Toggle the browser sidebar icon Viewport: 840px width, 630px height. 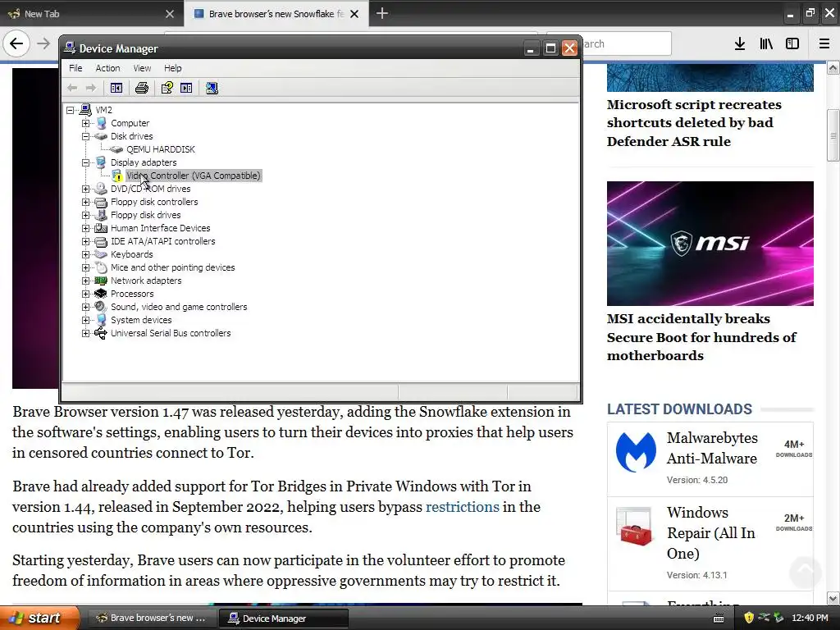pyautogui.click(x=792, y=44)
